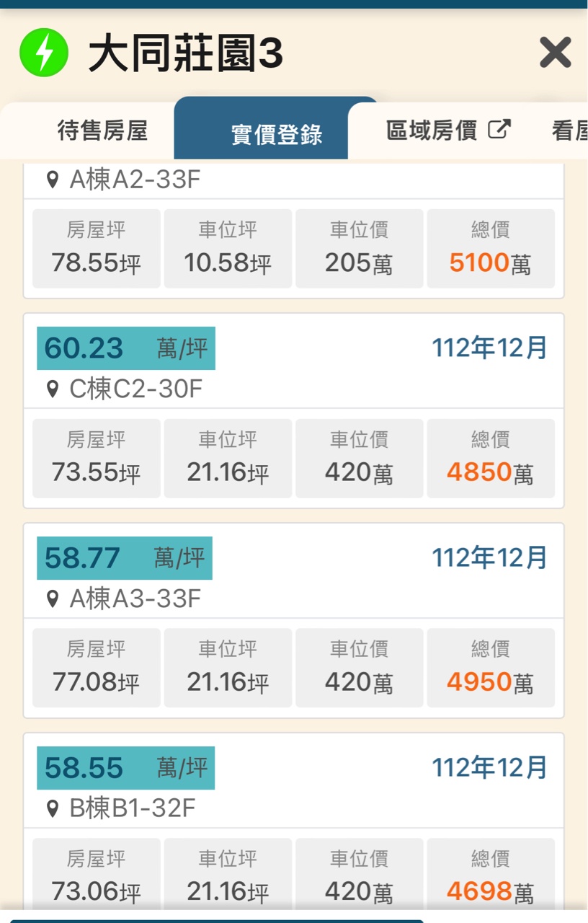Close the 大同莊園3 panel

(x=555, y=53)
